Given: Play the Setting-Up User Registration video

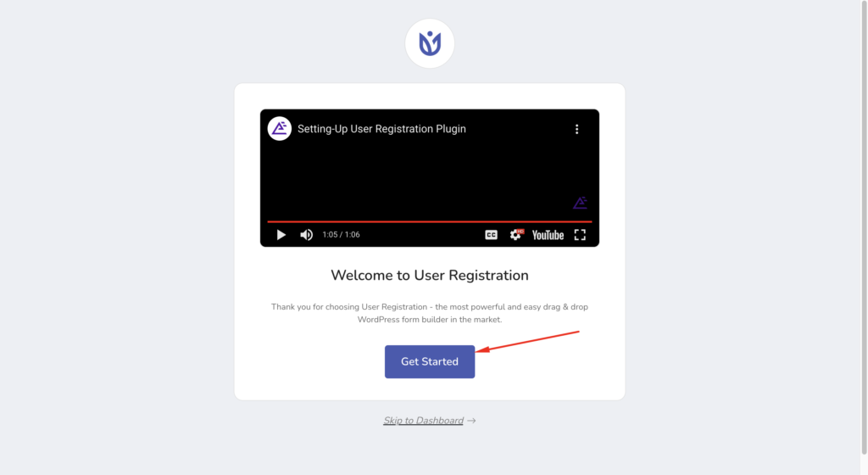Looking at the screenshot, I should pos(281,235).
